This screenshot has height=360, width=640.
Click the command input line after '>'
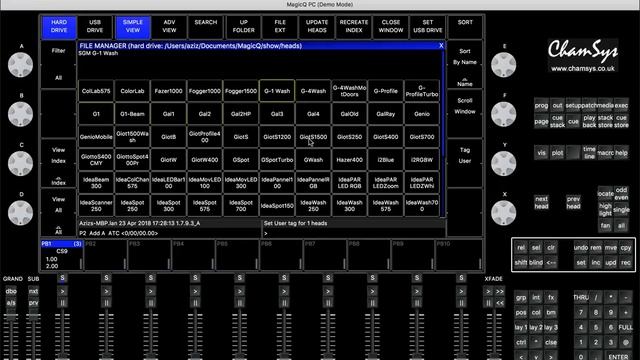(x=353, y=233)
